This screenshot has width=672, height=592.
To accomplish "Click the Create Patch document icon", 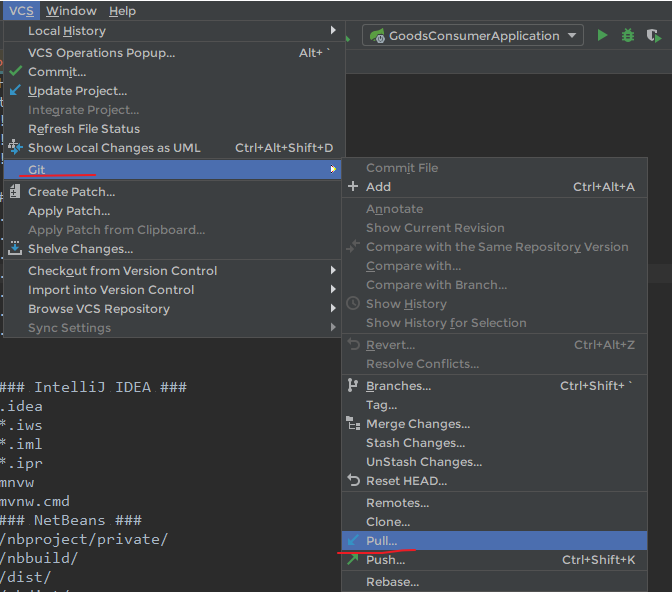I will tap(15, 191).
